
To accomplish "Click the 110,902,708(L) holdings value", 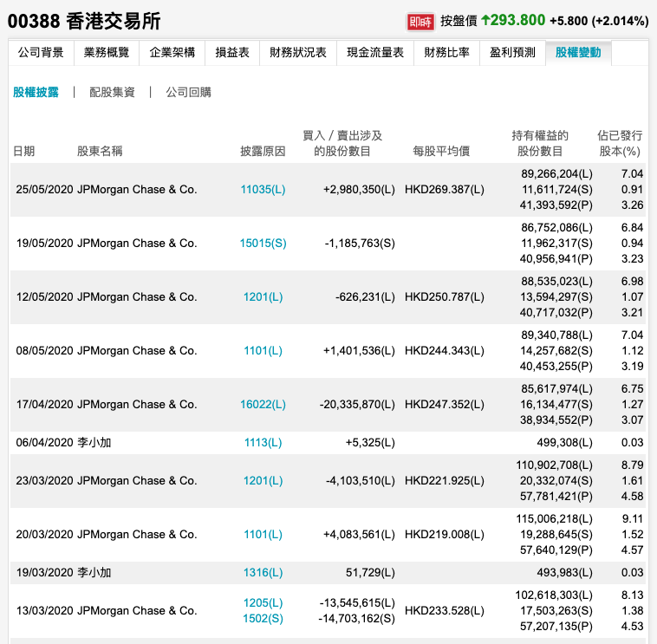I will click(555, 465).
